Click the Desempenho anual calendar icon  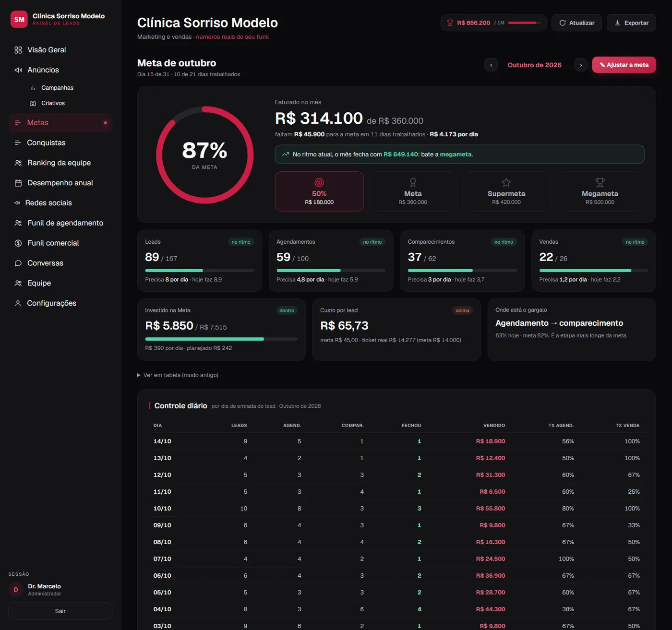pyautogui.click(x=18, y=183)
